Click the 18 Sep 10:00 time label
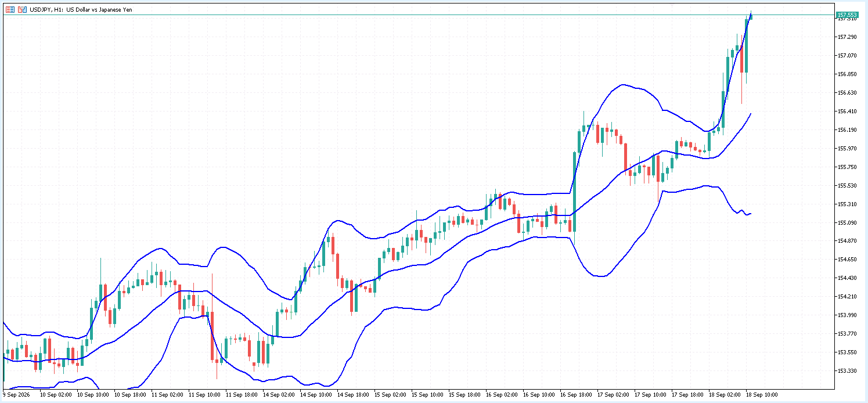Screen dimensions: 868x403 pos(761,394)
